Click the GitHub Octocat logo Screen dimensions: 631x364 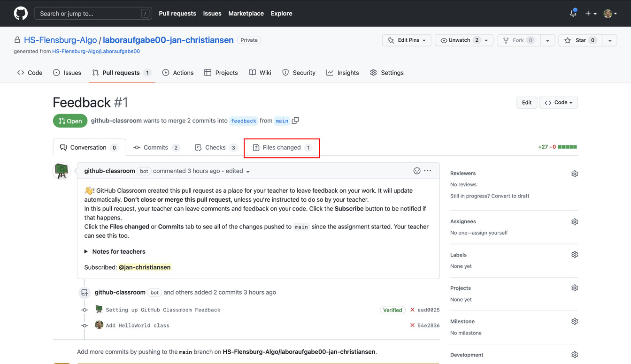21,14
